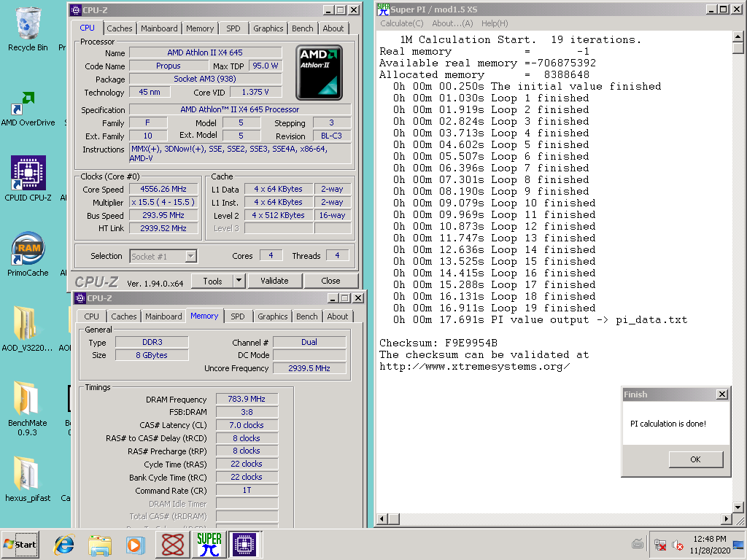Click the volume muted tray icon
Screen dimensions: 747x560
point(678,545)
